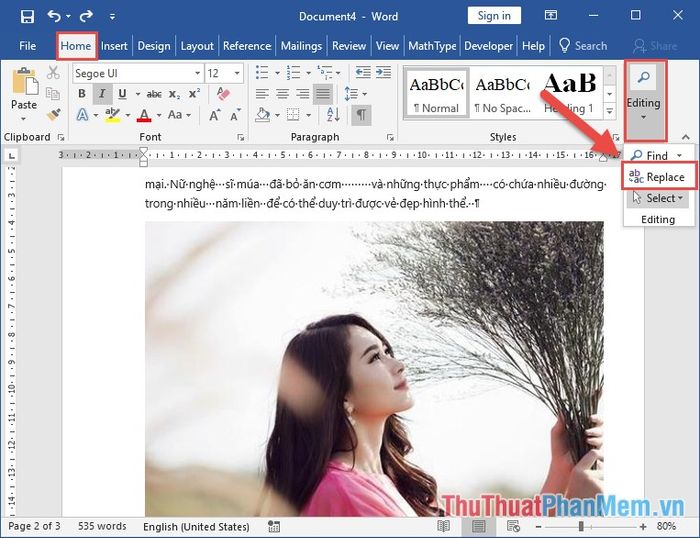Click the Web Layout view icon

click(512, 526)
